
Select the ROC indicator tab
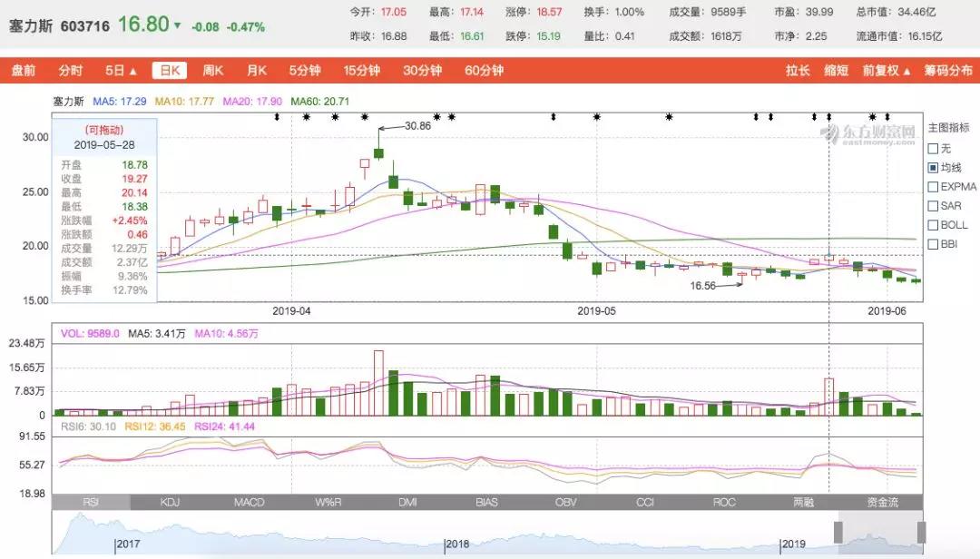point(724,502)
